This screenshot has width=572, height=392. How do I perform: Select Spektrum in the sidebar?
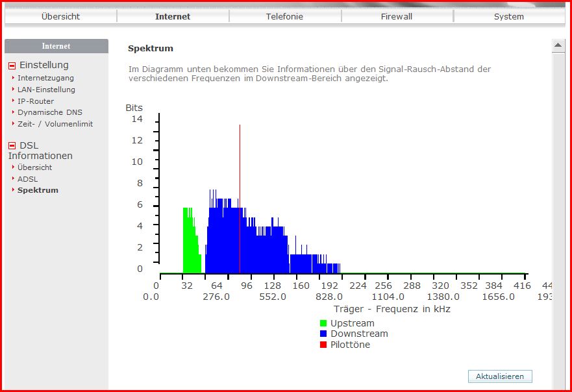38,190
